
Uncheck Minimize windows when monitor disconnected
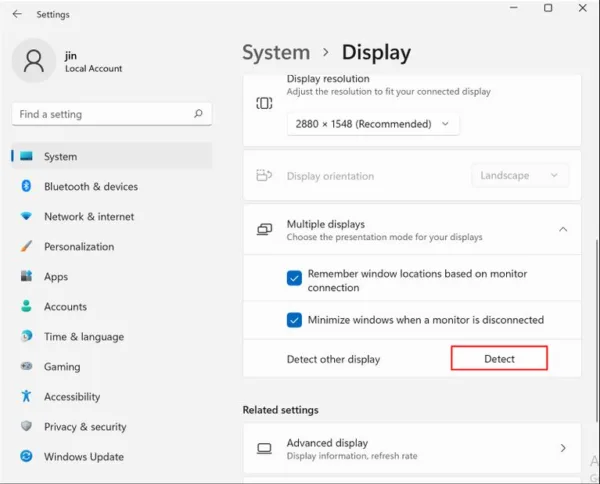[x=294, y=320]
